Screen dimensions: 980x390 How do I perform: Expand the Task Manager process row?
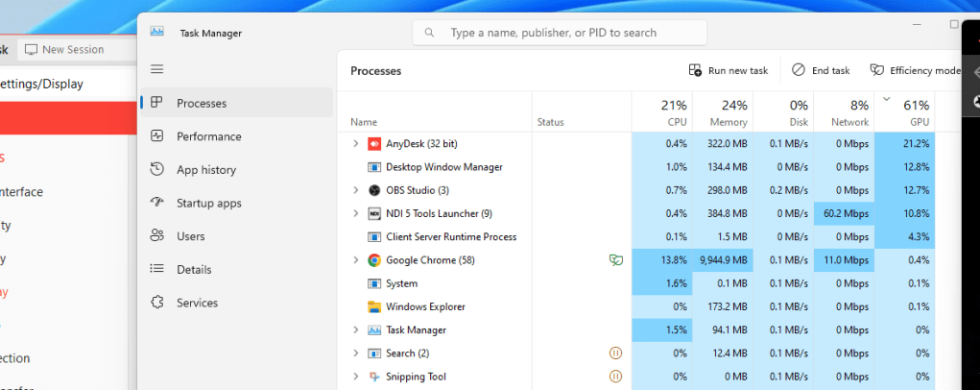point(356,330)
